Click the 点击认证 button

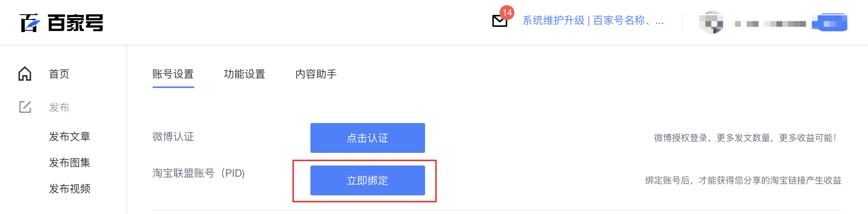coord(368,138)
